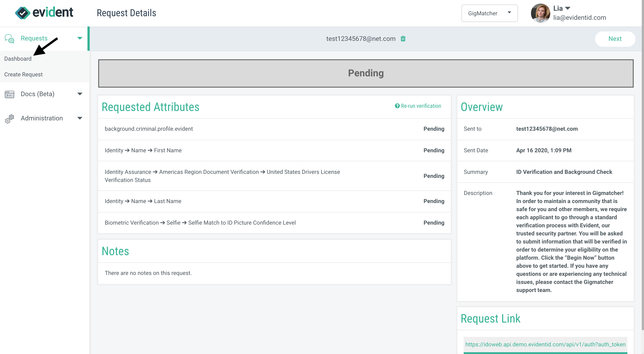The image size is (644, 354).
Task: Click the Docs (Beta) terminal icon
Action: (x=9, y=94)
